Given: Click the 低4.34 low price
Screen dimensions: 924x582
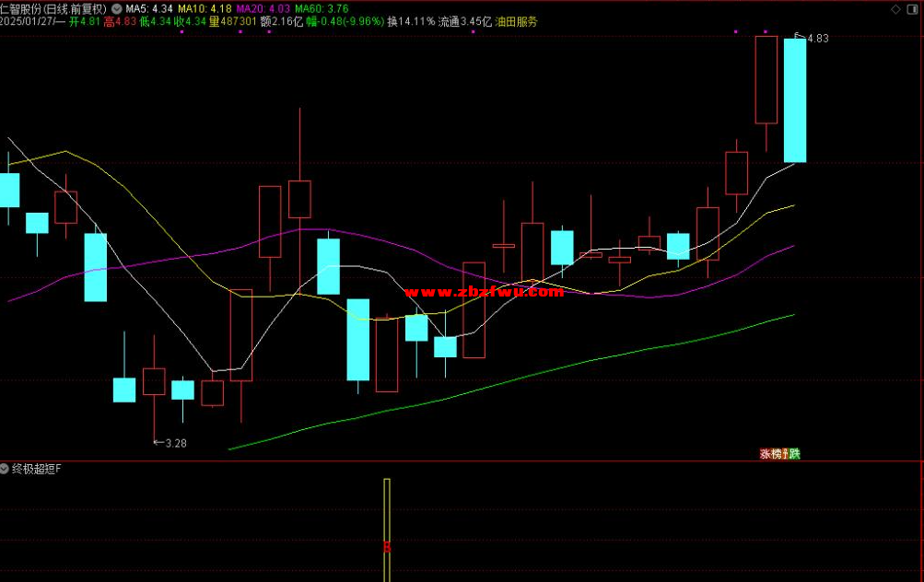Looking at the screenshot, I should tap(155, 22).
